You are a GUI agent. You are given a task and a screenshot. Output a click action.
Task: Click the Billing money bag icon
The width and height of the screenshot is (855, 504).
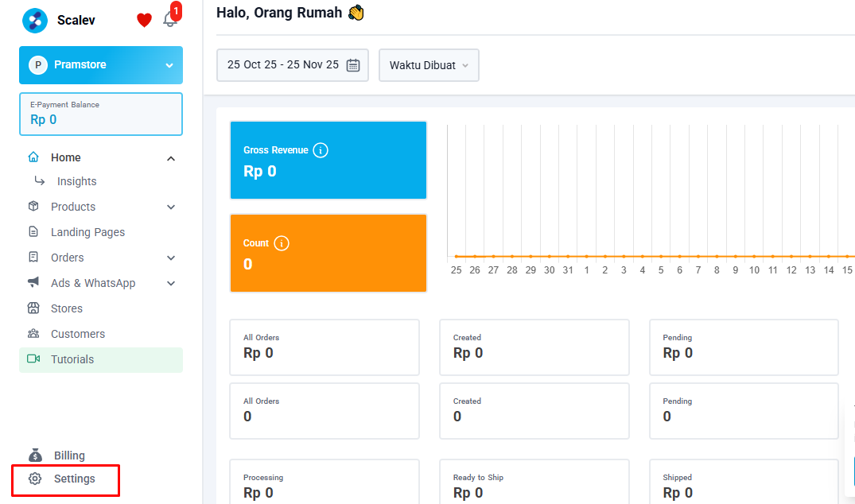pos(34,456)
